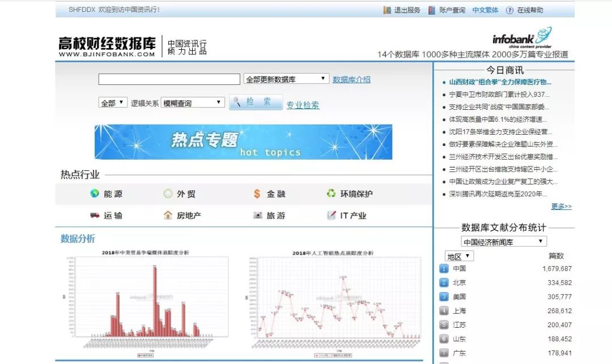
Task: Click the 环境保护 recycle icon
Action: pyautogui.click(x=331, y=193)
